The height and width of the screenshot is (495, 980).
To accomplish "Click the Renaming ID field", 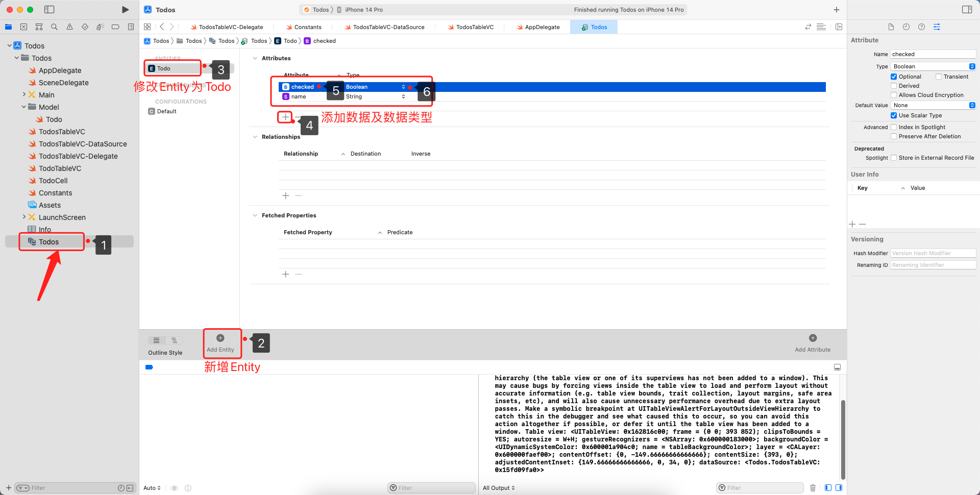I will tap(933, 265).
